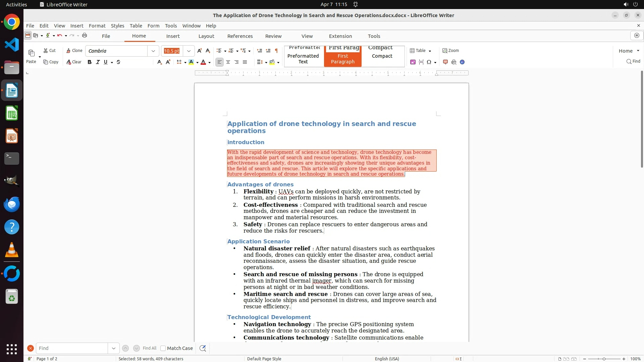Open the font size dropdown list
This screenshot has height=362, width=644.
click(x=189, y=51)
